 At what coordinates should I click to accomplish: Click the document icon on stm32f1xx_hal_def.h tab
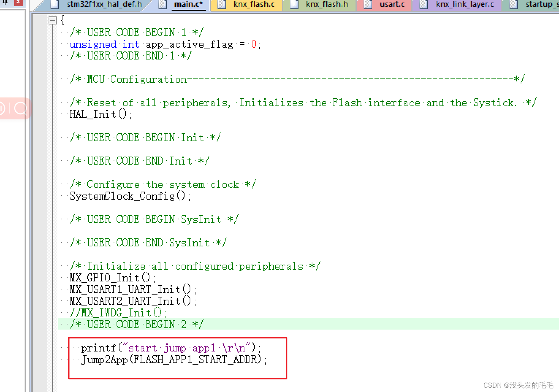point(55,5)
